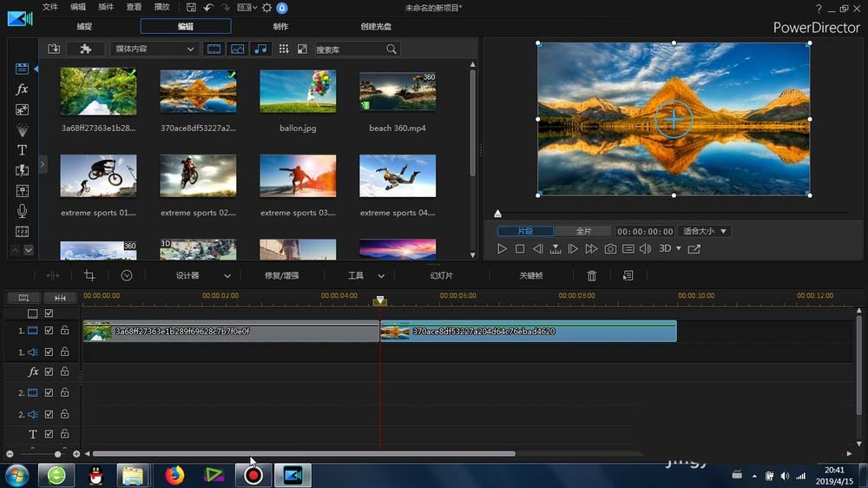Image resolution: width=868 pixels, height=488 pixels.
Task: Open the fx effects room
Action: [x=23, y=89]
